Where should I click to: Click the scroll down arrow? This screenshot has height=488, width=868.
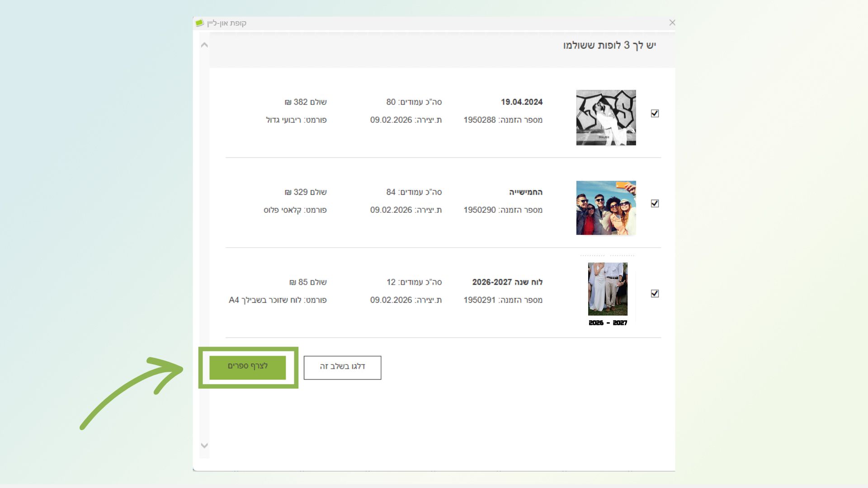tap(204, 446)
